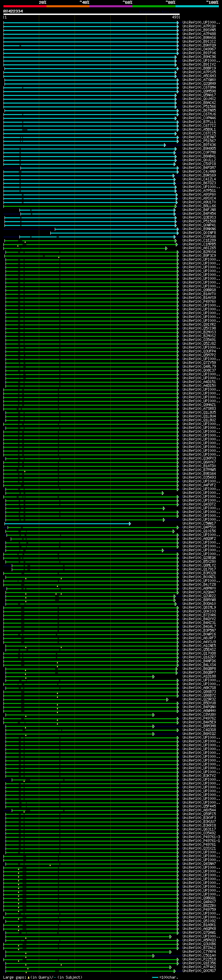The height and width of the screenshot is (980, 222).
Task: Click label UniRef100_B8LL66
Action: (199, 206)
